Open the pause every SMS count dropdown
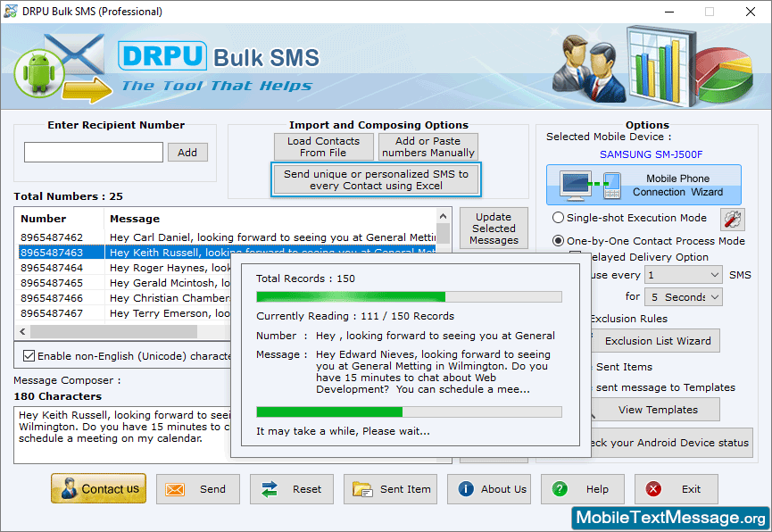 click(x=684, y=275)
